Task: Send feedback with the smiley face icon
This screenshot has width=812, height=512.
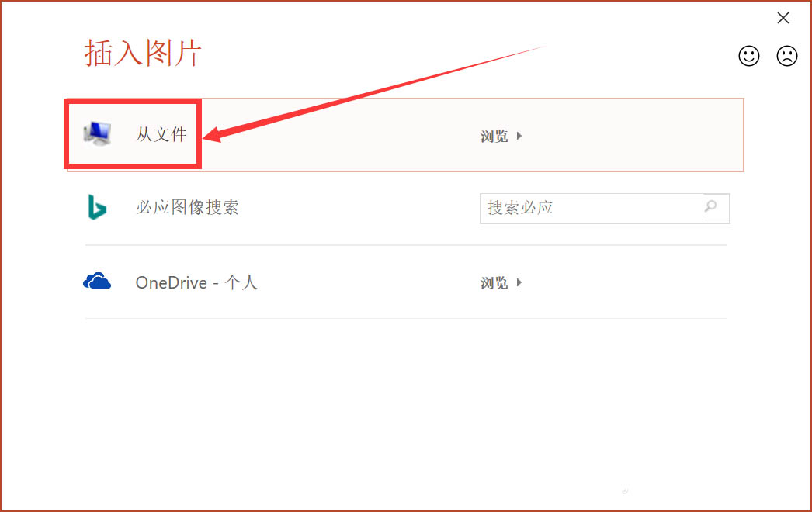Action: [x=749, y=56]
